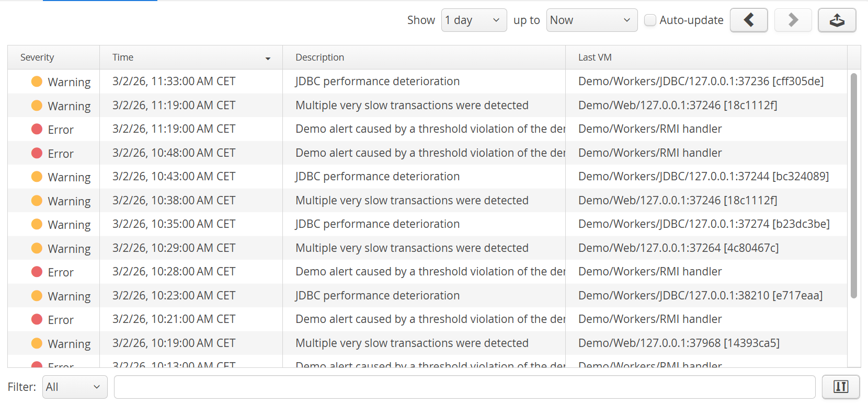The width and height of the screenshot is (868, 405).
Task: Click the orange Warning icon at 10:19:00
Action: (x=37, y=343)
